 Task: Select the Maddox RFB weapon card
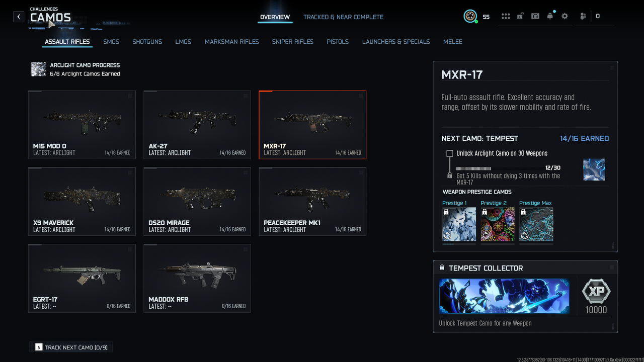click(197, 278)
